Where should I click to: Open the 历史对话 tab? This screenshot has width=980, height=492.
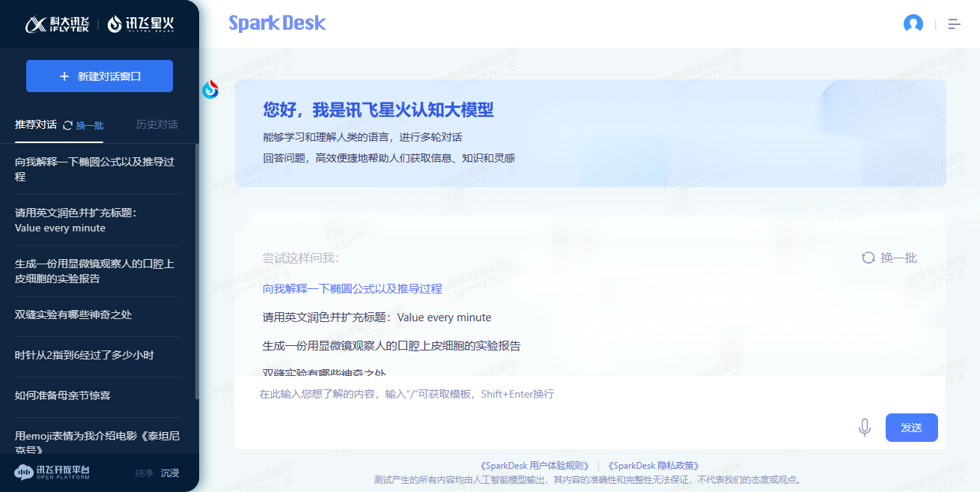[156, 125]
